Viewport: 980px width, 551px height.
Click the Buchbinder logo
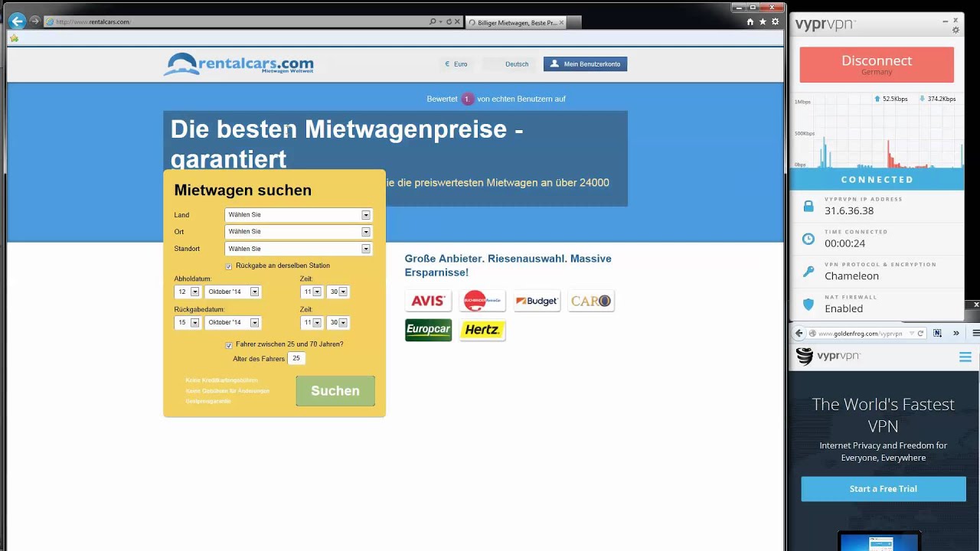tap(482, 301)
